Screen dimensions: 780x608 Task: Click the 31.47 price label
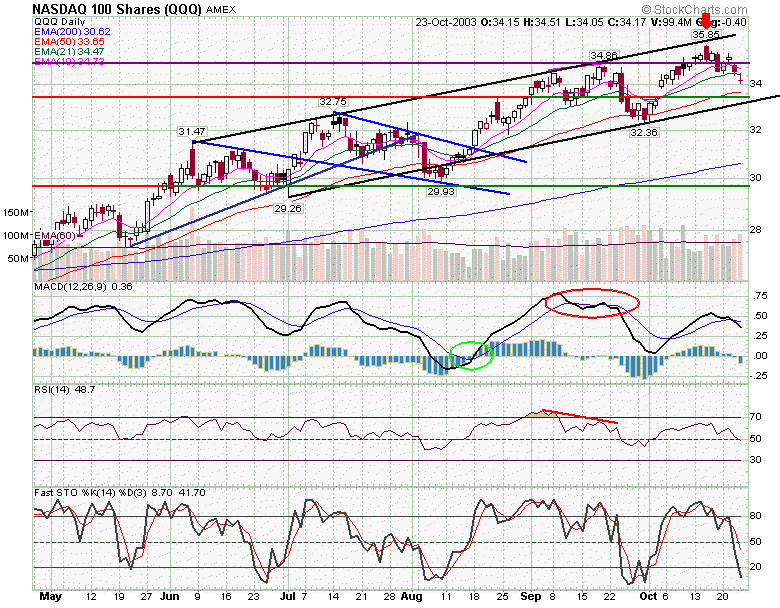[x=192, y=132]
